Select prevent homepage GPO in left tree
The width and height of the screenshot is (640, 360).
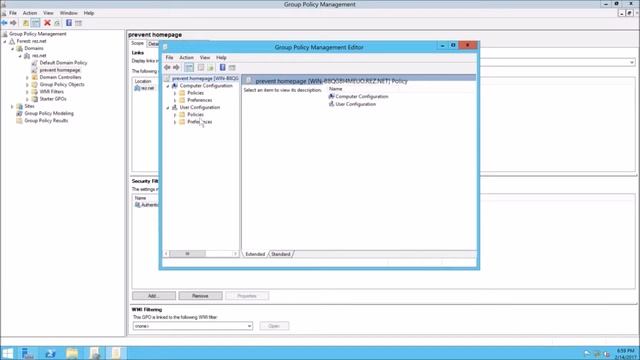tap(60, 70)
